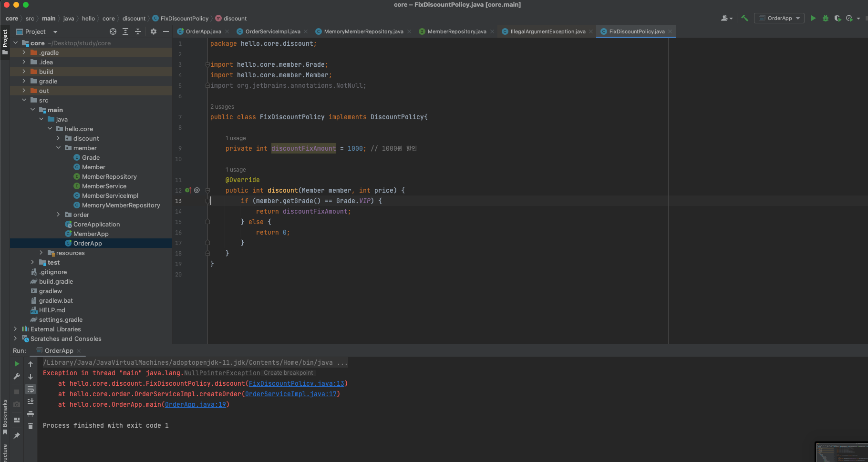Image resolution: width=868 pixels, height=462 pixels.
Task: Expand all nodes in Project panel toolbar
Action: tap(125, 31)
